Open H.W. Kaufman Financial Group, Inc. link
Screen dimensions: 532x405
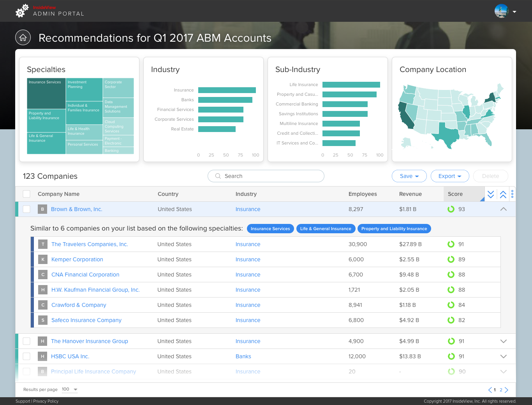point(95,290)
